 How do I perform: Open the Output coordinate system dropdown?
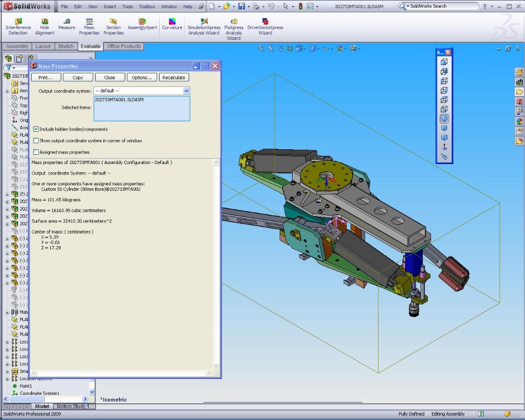click(x=186, y=91)
